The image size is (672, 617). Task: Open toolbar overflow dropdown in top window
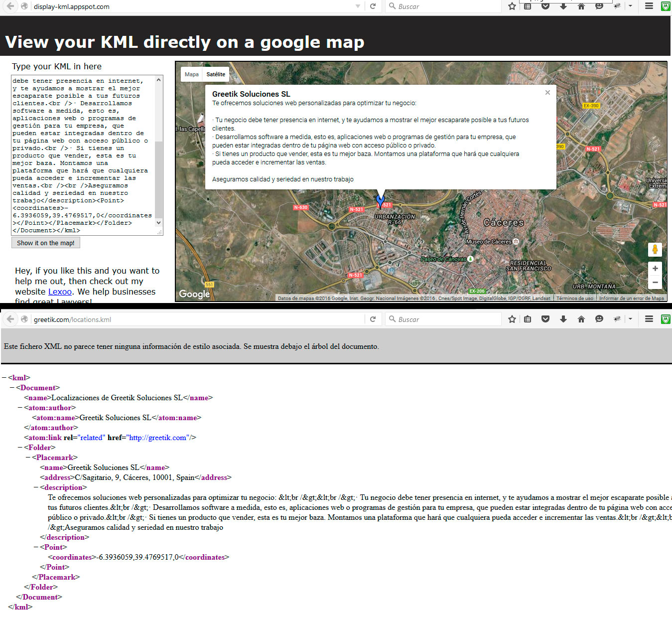point(630,6)
